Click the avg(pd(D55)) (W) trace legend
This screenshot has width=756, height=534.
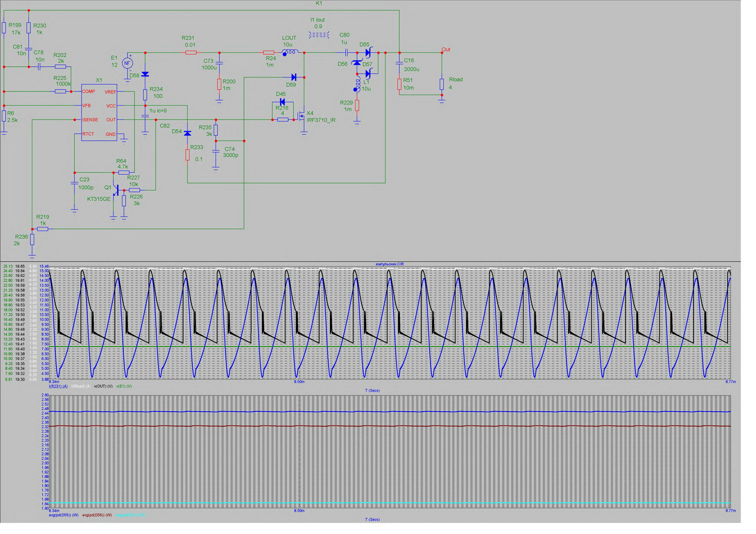(64, 515)
